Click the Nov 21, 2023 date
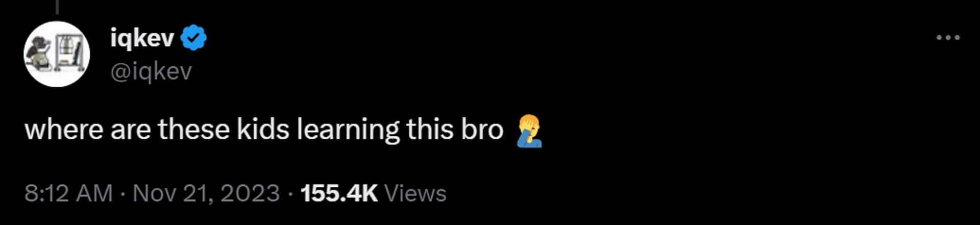The width and height of the screenshot is (980, 225). [x=206, y=193]
